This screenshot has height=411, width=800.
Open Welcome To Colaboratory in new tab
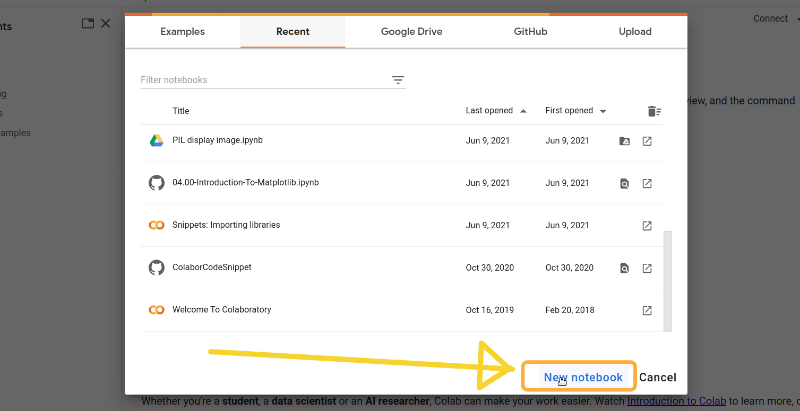pos(647,310)
